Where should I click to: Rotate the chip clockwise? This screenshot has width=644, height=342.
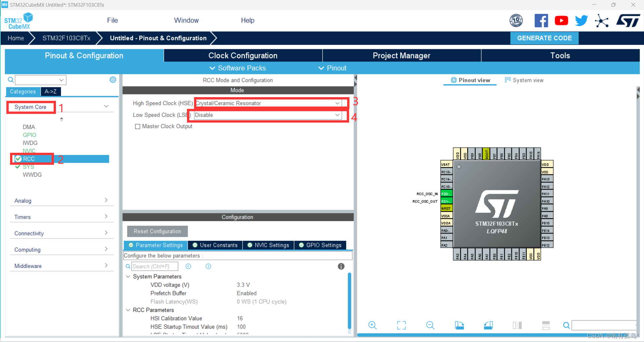tap(459, 325)
